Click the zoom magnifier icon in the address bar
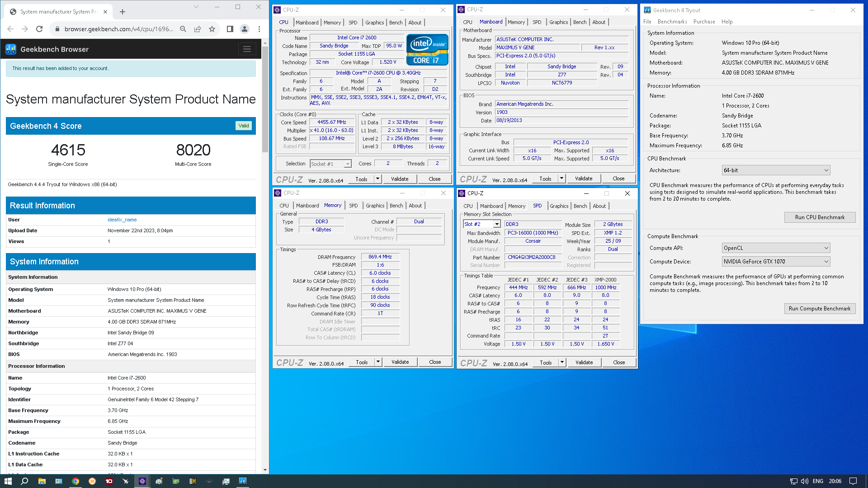The width and height of the screenshot is (868, 488). (x=183, y=29)
